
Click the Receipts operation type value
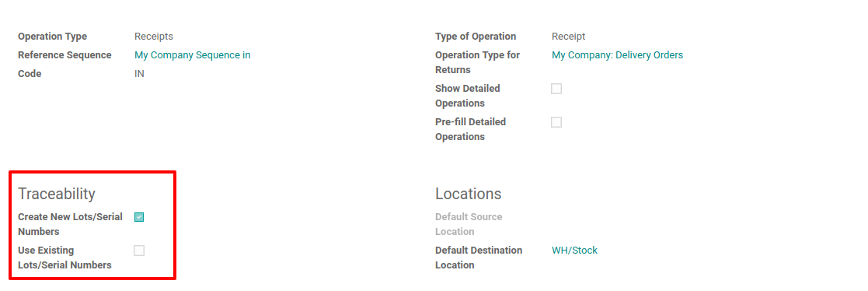coord(154,37)
